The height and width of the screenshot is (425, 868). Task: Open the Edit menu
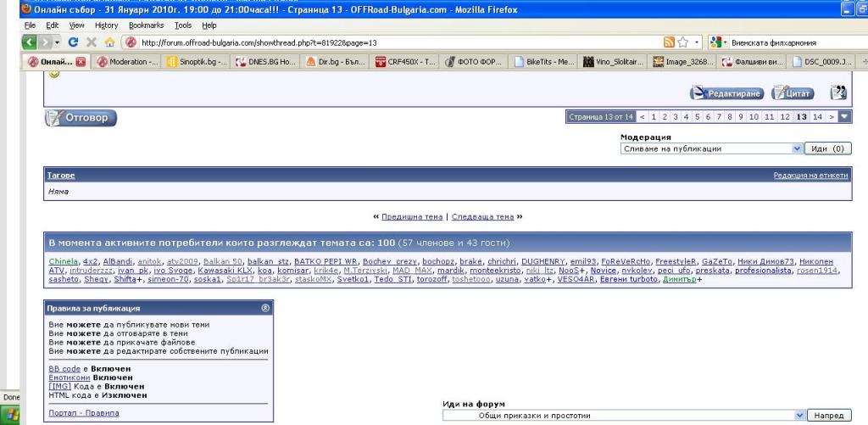click(52, 25)
